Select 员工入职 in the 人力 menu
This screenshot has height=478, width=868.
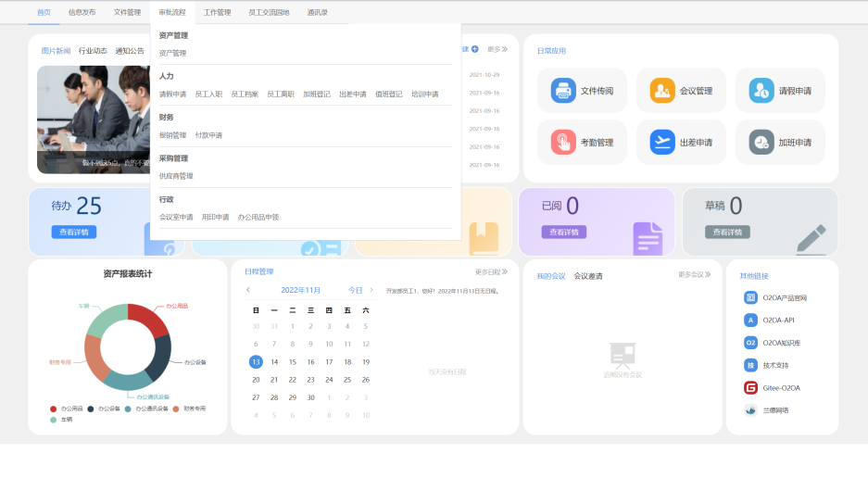[208, 94]
